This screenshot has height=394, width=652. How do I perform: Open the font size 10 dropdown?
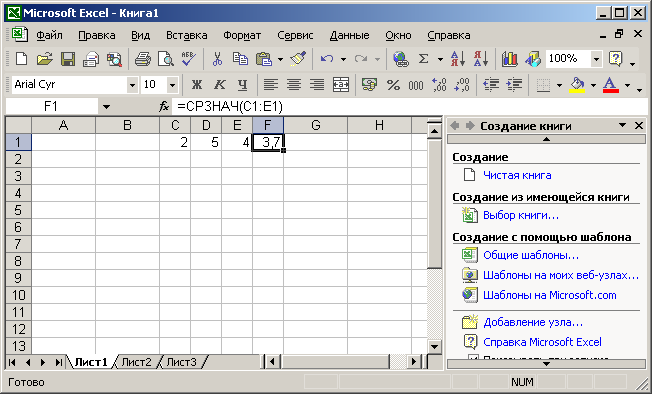(x=172, y=85)
